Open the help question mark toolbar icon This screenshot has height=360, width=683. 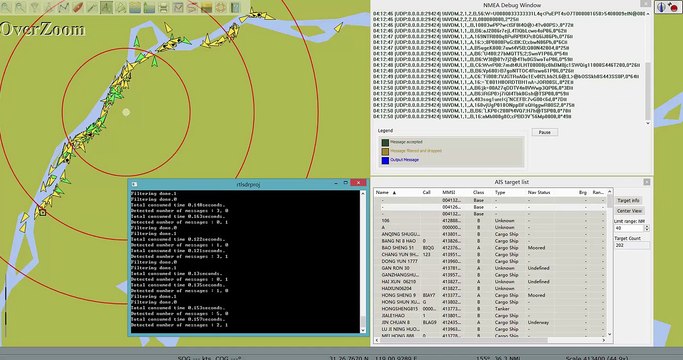point(235,7)
